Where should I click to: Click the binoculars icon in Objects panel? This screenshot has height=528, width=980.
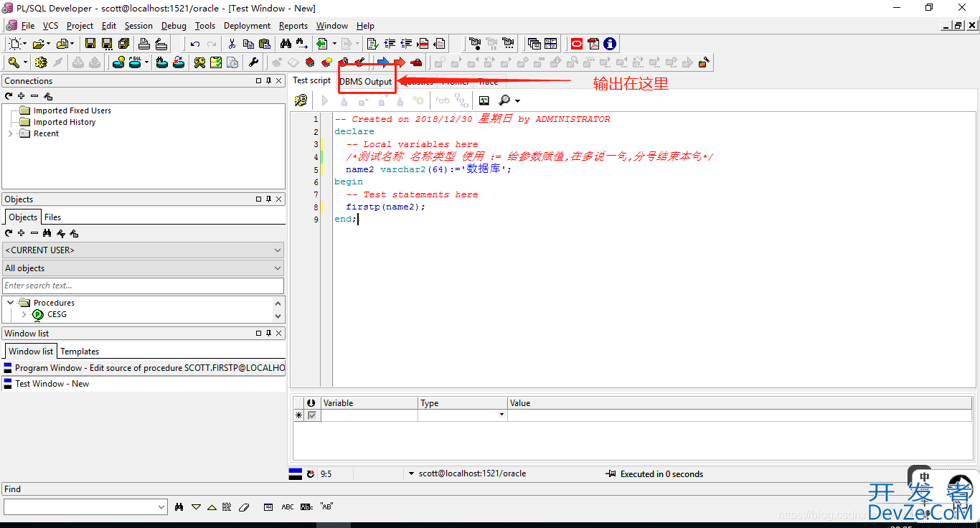(47, 233)
